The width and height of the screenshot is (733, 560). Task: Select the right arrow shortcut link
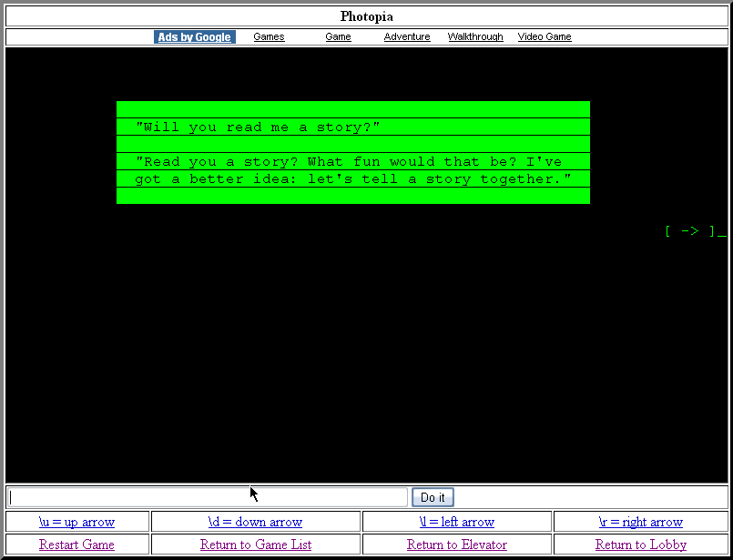pos(641,521)
